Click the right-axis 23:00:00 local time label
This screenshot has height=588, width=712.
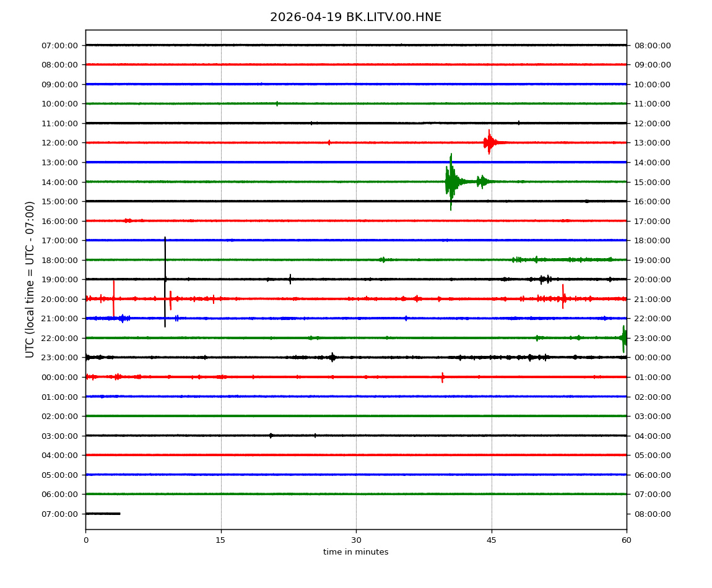[x=652, y=338]
